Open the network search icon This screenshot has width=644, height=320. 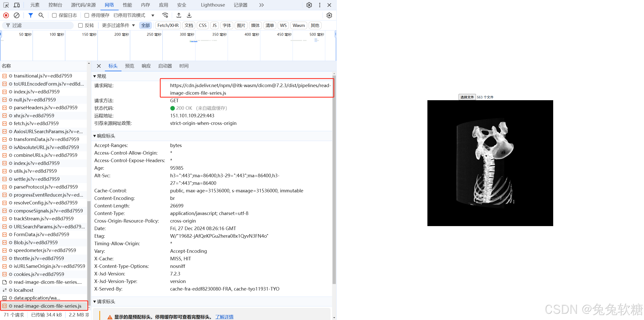pos(41,15)
